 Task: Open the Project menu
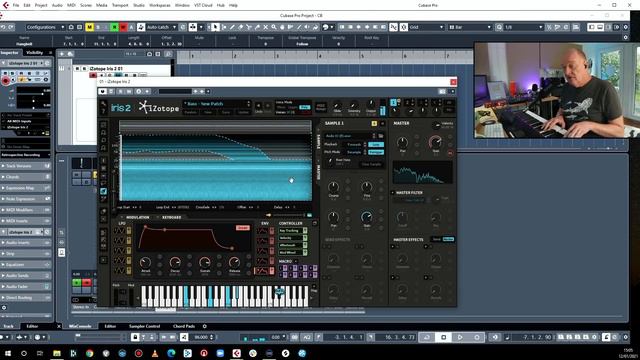(x=41, y=5)
